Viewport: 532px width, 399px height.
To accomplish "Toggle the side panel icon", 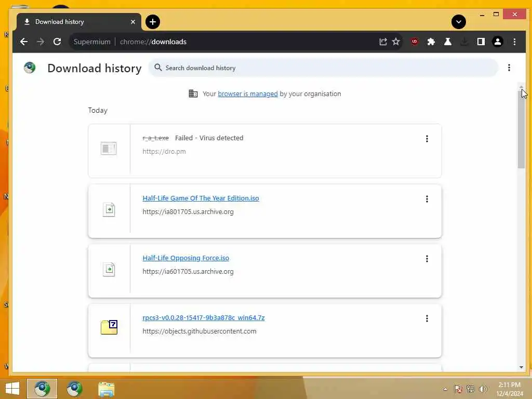I will (481, 42).
